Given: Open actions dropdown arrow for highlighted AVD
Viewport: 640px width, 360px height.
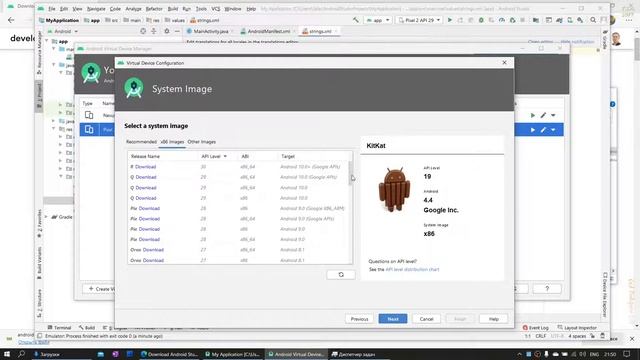Looking at the screenshot, I should click(553, 130).
